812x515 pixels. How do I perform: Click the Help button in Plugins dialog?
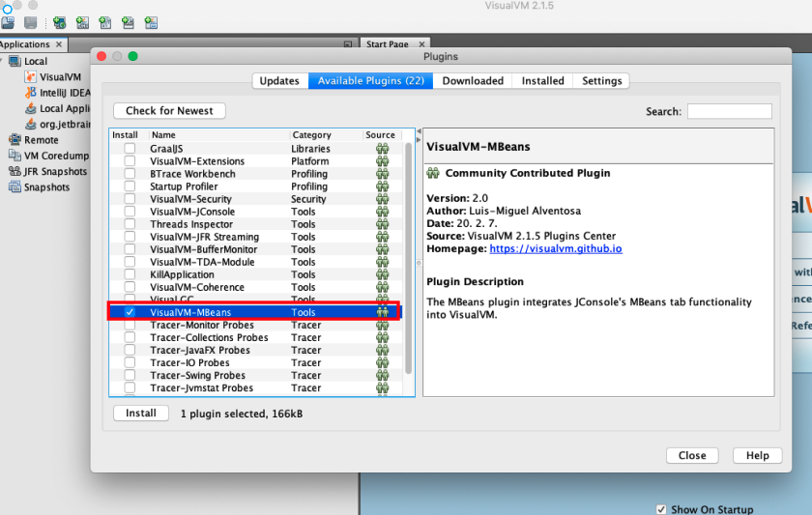pos(758,455)
